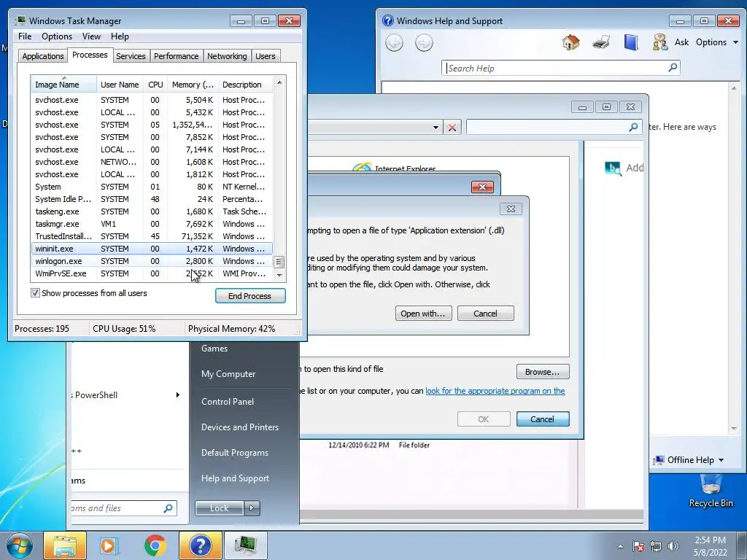The image size is (747, 560).
Task: Open Help and Support from Start menu
Action: [235, 478]
